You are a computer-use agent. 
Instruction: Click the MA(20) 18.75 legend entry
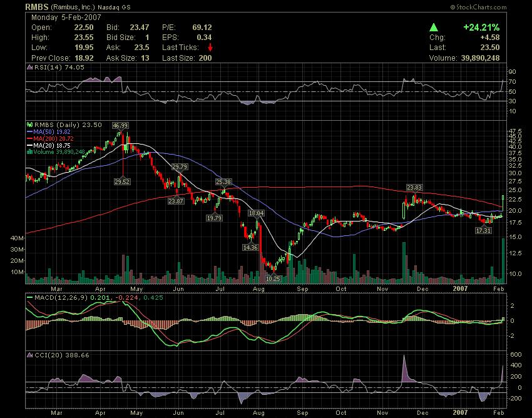click(52, 146)
